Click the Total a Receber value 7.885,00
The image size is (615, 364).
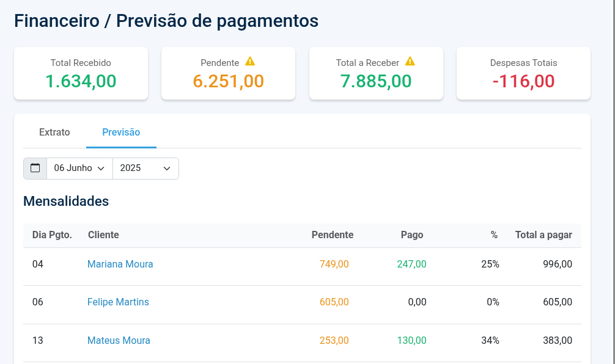point(375,81)
